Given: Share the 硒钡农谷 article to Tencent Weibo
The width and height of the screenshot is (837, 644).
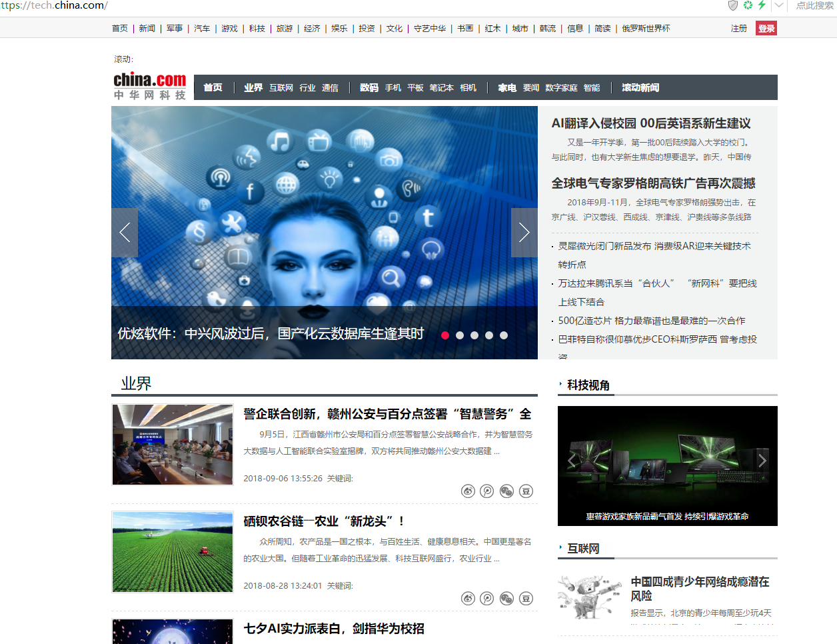Looking at the screenshot, I should (x=487, y=599).
